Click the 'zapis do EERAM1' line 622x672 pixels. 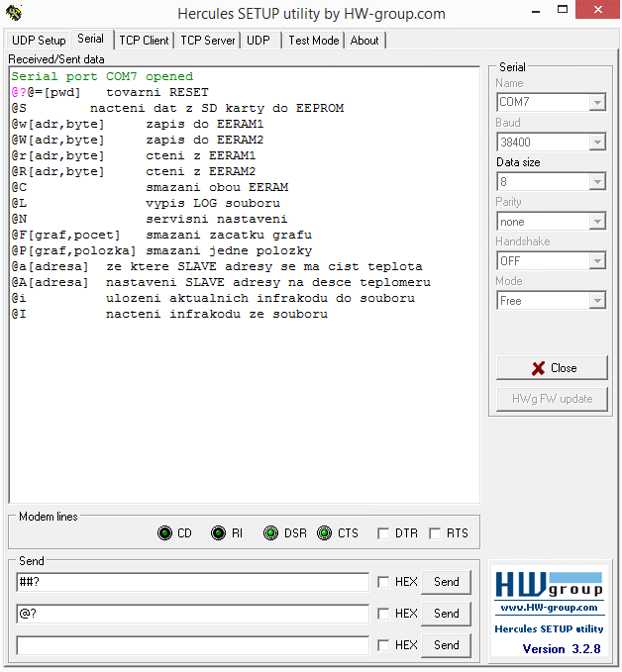click(138, 125)
